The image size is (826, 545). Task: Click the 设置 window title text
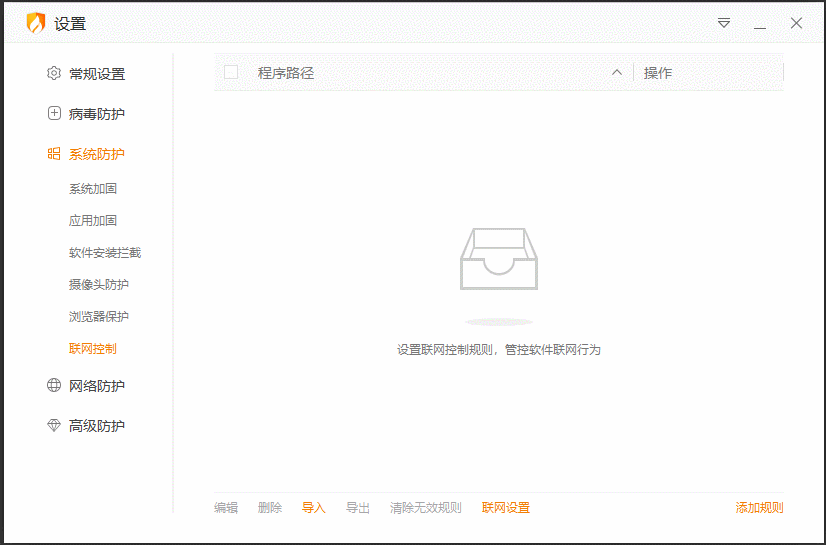[70, 24]
